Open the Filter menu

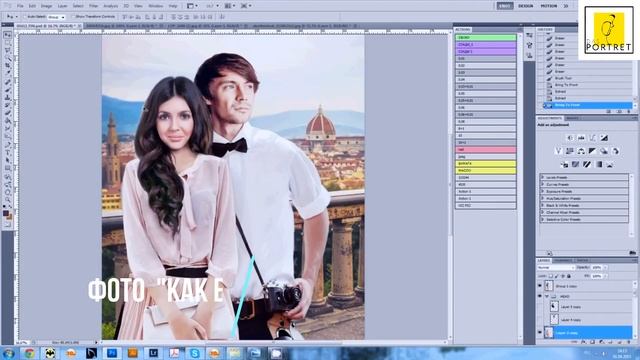tap(93, 6)
